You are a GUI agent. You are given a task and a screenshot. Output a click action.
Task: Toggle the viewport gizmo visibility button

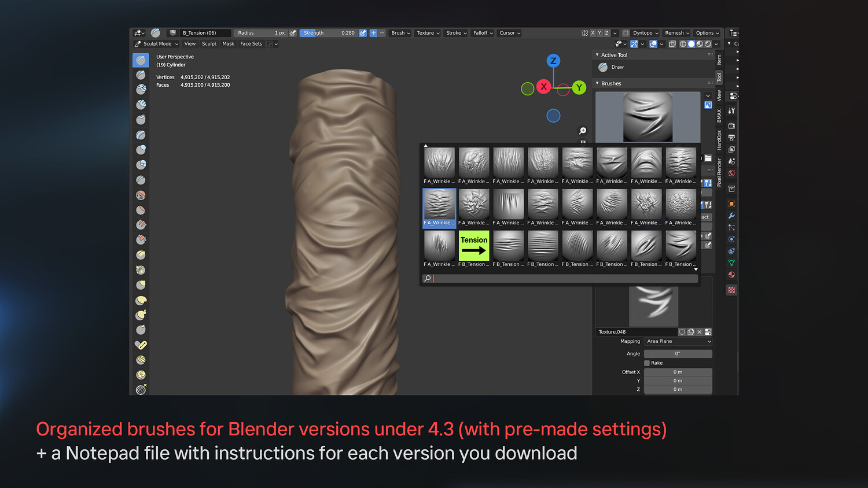(634, 44)
